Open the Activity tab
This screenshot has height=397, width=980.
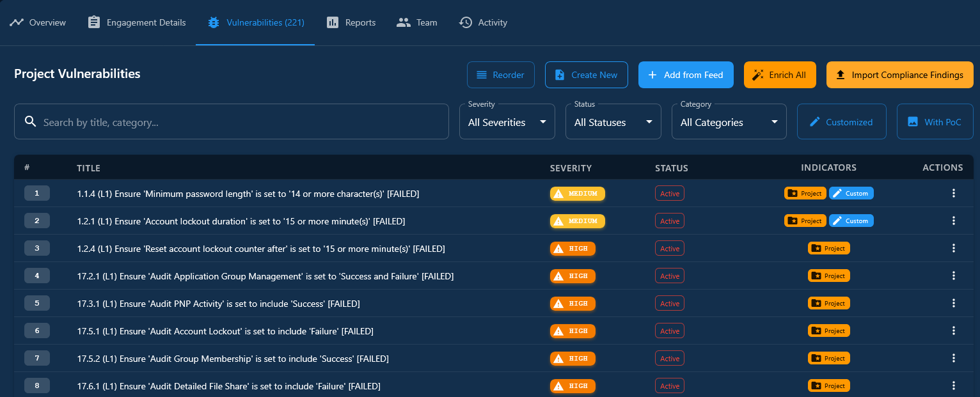coord(483,22)
